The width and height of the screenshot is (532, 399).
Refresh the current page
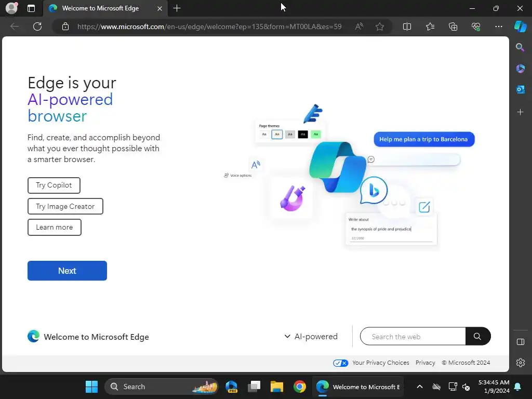37,26
